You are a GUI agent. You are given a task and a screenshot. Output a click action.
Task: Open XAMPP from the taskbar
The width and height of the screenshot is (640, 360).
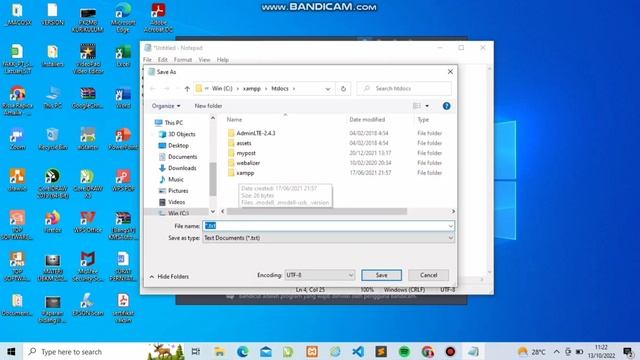pos(312,351)
